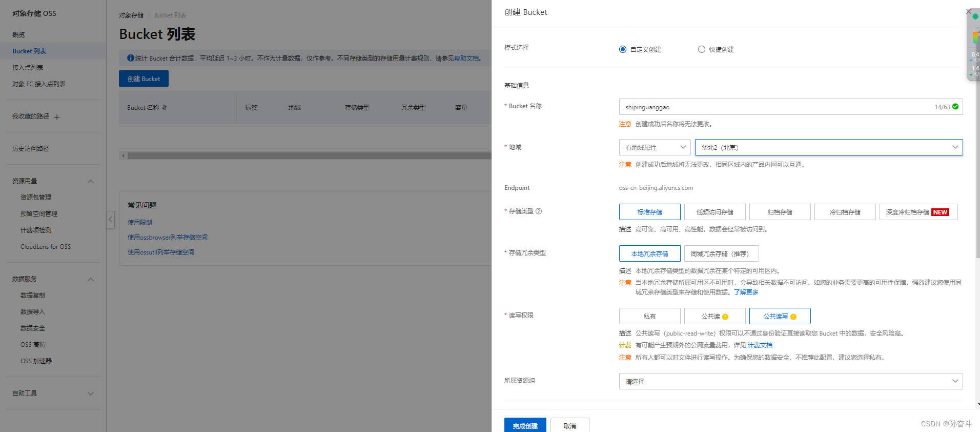The height and width of the screenshot is (432, 980).
Task: Click the info icon in the statistics notice
Action: tap(131, 58)
